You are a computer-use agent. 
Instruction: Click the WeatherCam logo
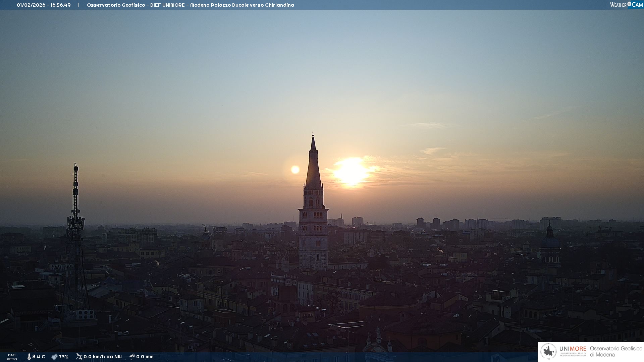[x=626, y=5]
